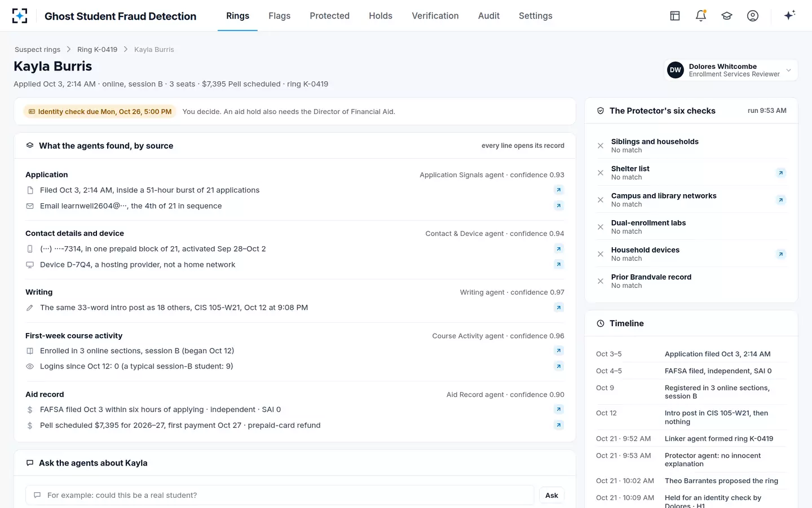Click the Kayla Burris page heading
812x508 pixels.
pyautogui.click(x=53, y=66)
